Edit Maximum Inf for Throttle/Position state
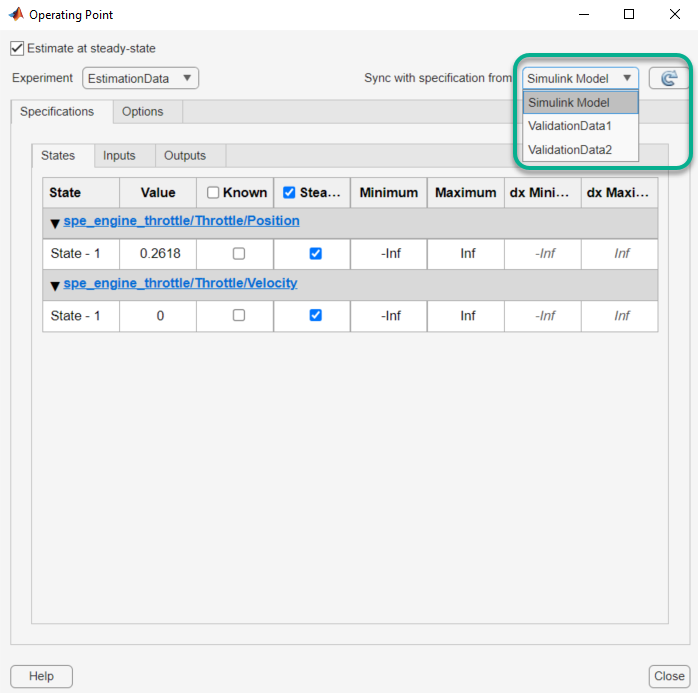This screenshot has height=693, width=698. [466, 254]
